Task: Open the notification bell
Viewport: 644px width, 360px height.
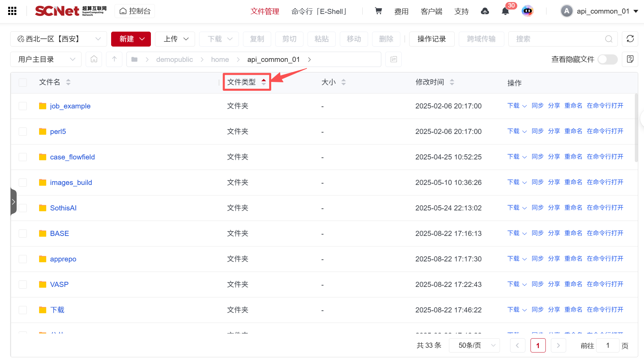Action: click(x=505, y=12)
